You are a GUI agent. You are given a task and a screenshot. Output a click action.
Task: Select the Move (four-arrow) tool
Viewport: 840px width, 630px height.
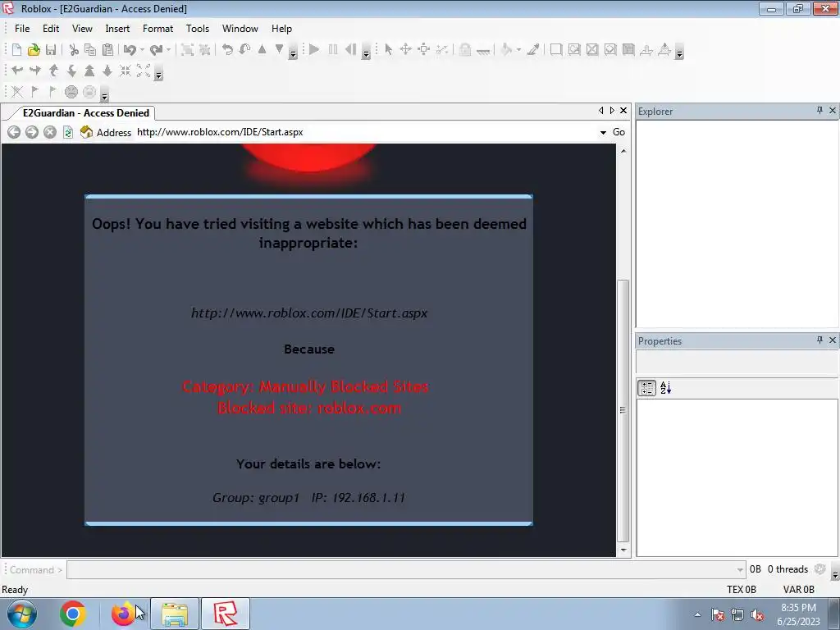pos(405,50)
